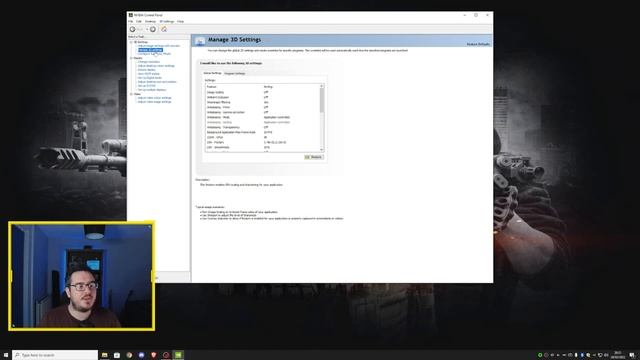Select the Antialiasing - Mode row
The height and width of the screenshot is (360, 640).
(x=262, y=117)
